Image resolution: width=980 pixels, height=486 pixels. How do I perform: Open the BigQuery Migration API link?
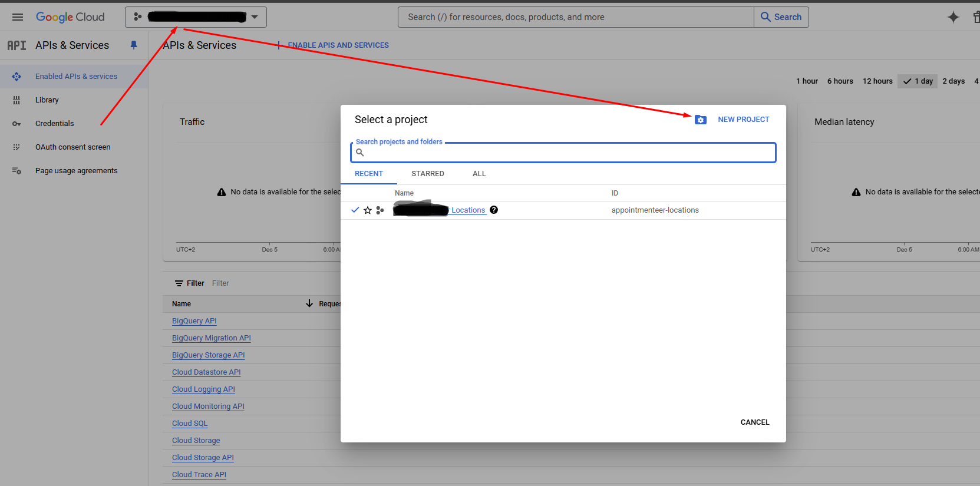click(212, 338)
